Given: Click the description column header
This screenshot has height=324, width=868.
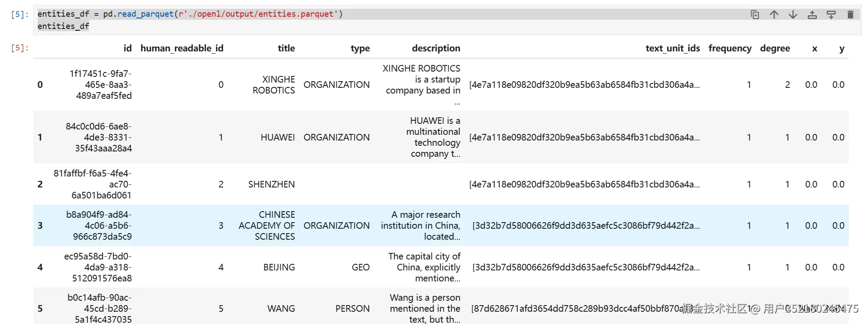Looking at the screenshot, I should click(x=436, y=48).
